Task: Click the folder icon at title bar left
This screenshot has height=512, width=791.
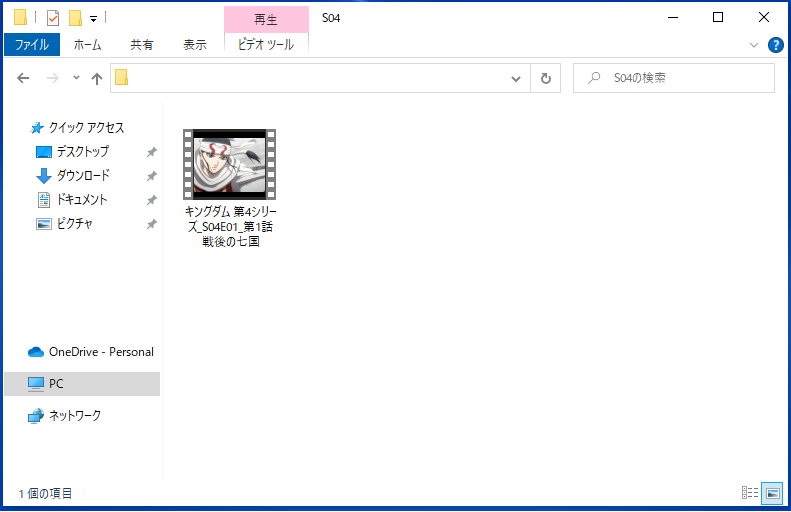Action: (x=20, y=18)
